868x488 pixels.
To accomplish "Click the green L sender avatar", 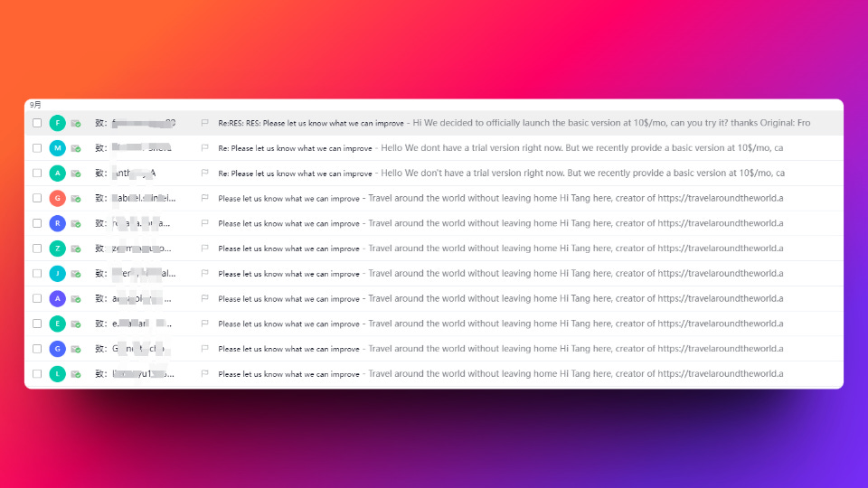I will tap(58, 373).
